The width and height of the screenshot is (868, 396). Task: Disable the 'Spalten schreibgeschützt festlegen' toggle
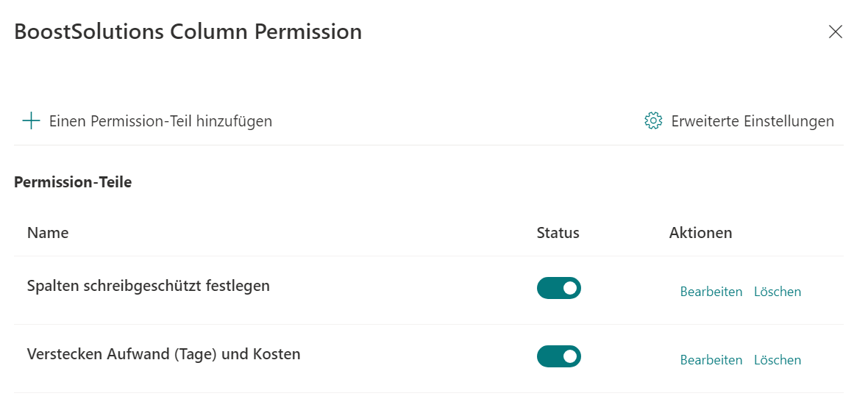[559, 288]
